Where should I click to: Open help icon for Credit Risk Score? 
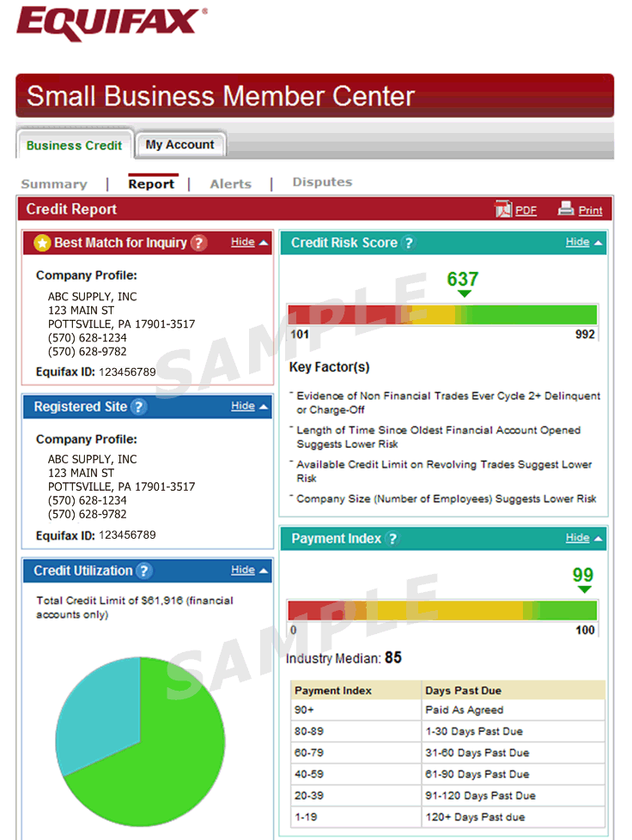pyautogui.click(x=409, y=243)
